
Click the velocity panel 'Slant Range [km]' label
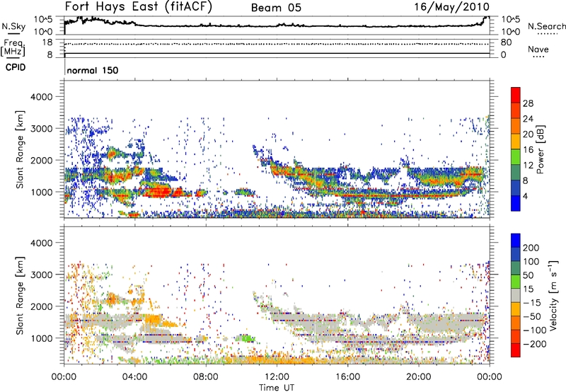coord(20,295)
